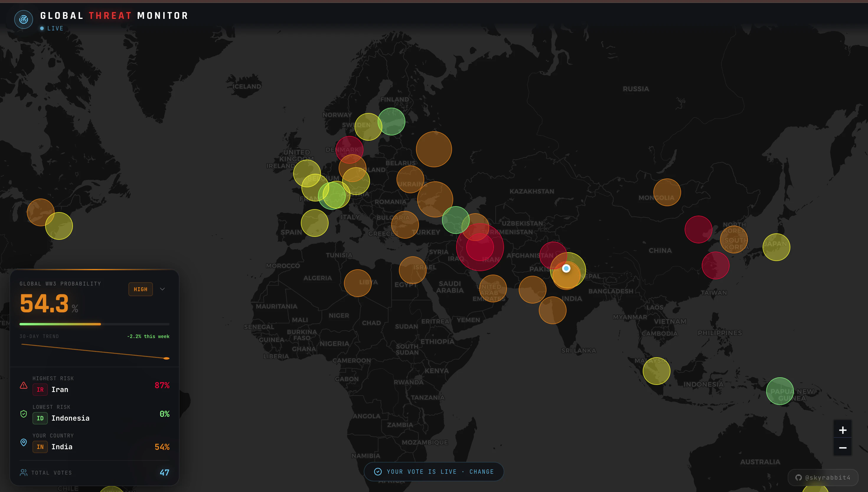Click the IR badge for Iran
Image resolution: width=868 pixels, height=492 pixels.
[40, 389]
